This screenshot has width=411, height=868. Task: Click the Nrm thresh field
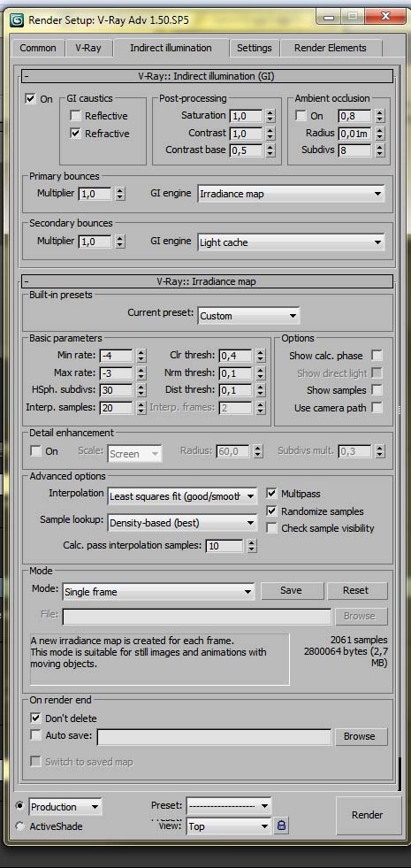(235, 373)
